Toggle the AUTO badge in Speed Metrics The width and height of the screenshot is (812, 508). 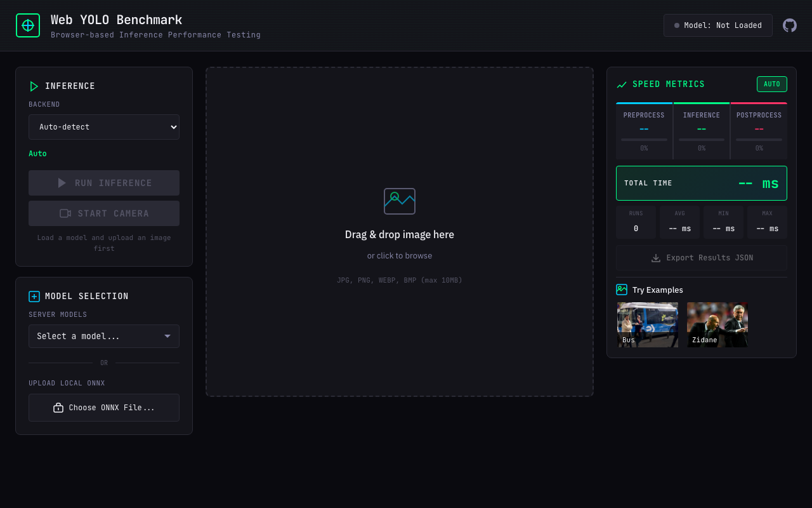tap(772, 84)
